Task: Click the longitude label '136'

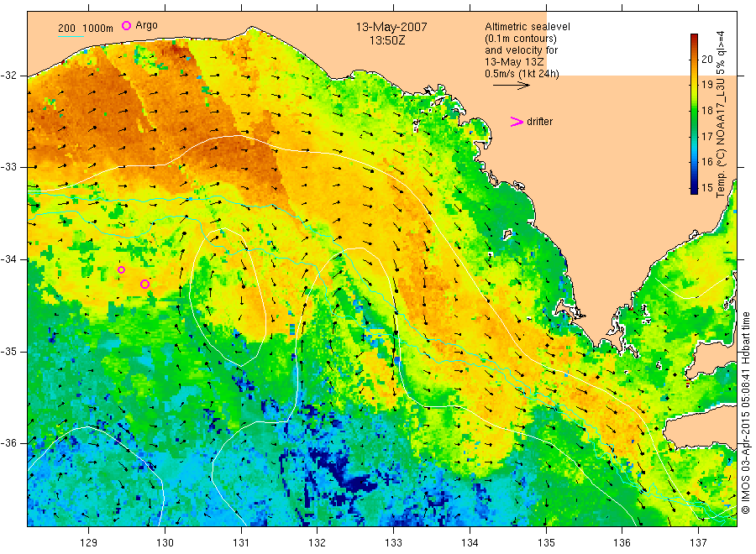Action: pyautogui.click(x=622, y=543)
